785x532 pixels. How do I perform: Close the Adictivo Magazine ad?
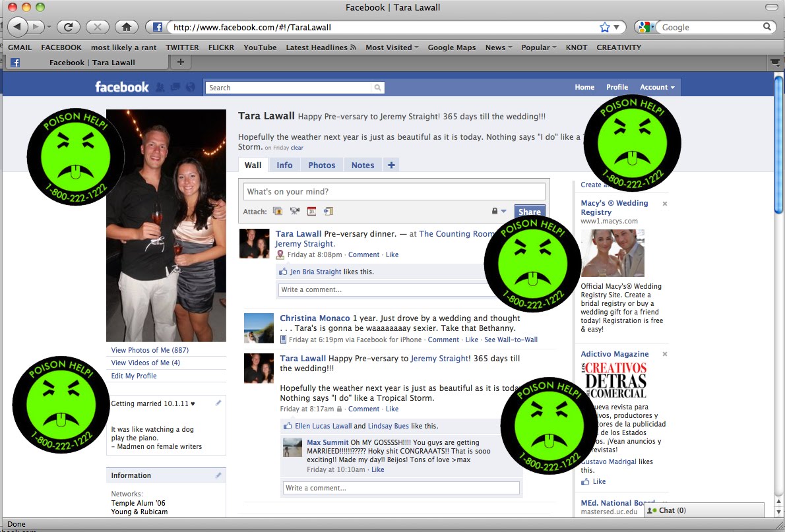(x=665, y=354)
